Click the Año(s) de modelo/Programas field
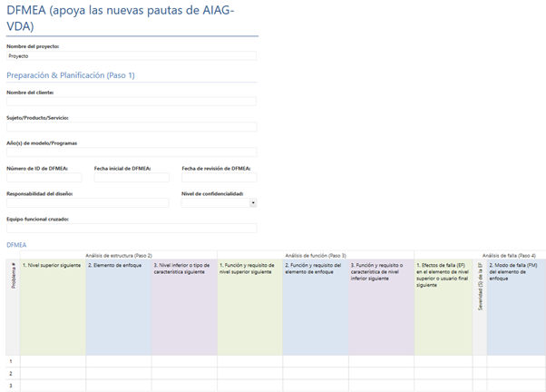 [132, 152]
